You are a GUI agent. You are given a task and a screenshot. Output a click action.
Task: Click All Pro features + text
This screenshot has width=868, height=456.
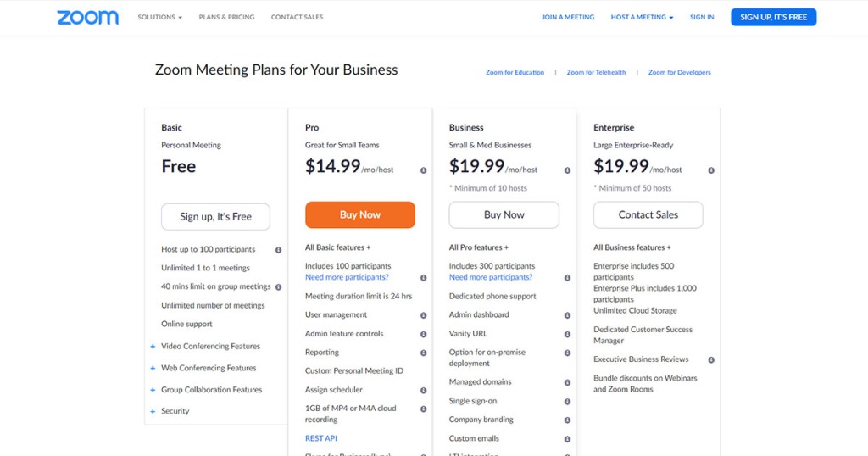479,247
